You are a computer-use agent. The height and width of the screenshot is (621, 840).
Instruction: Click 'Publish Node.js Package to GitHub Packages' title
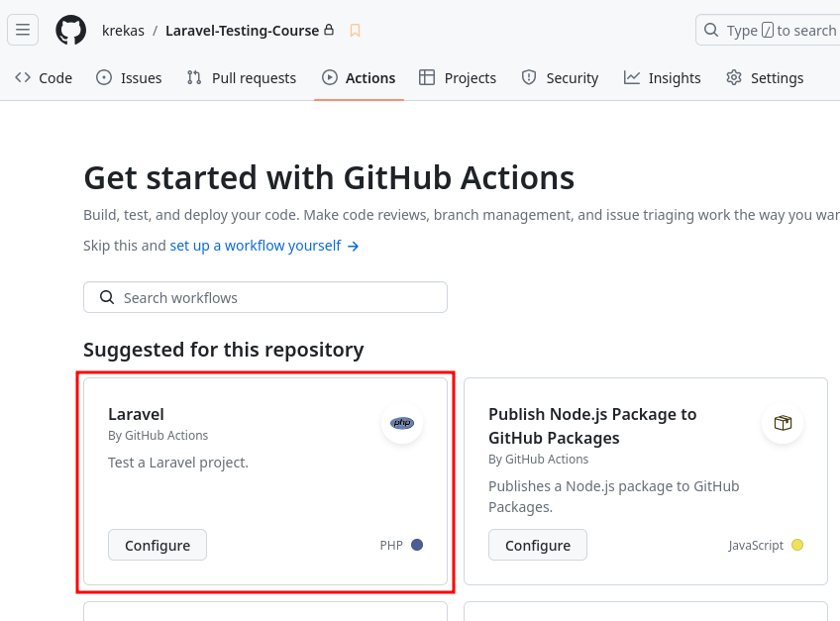592,426
